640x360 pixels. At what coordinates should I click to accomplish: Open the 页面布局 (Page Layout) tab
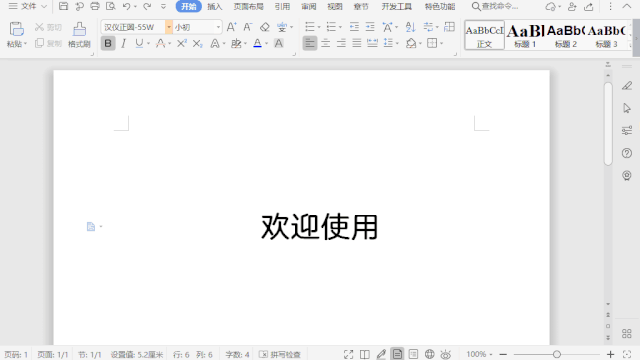point(248,7)
